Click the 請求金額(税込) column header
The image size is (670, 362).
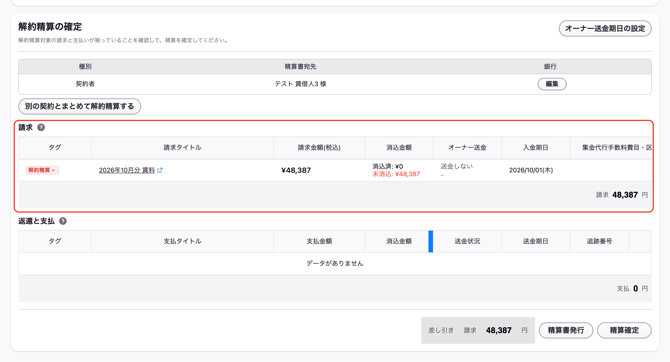[319, 147]
